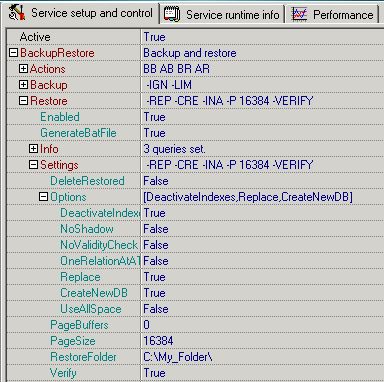
Task: Select the Enabled property label
Action: click(x=60, y=117)
